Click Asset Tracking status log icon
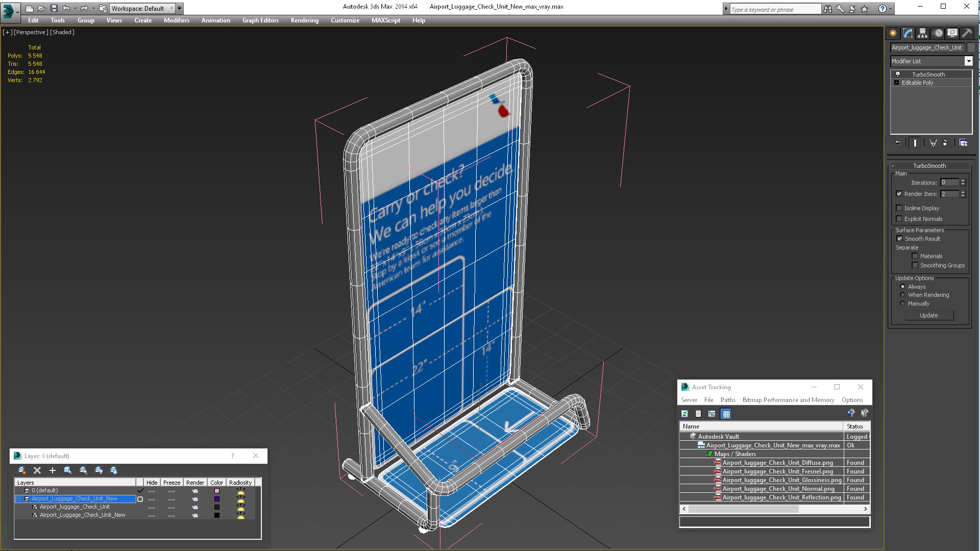The width and height of the screenshot is (980, 551). tap(698, 414)
